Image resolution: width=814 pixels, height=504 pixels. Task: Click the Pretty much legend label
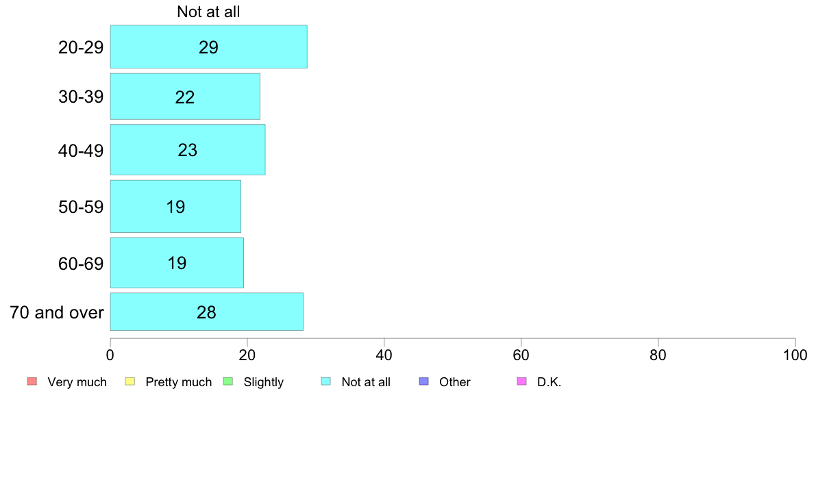(179, 382)
